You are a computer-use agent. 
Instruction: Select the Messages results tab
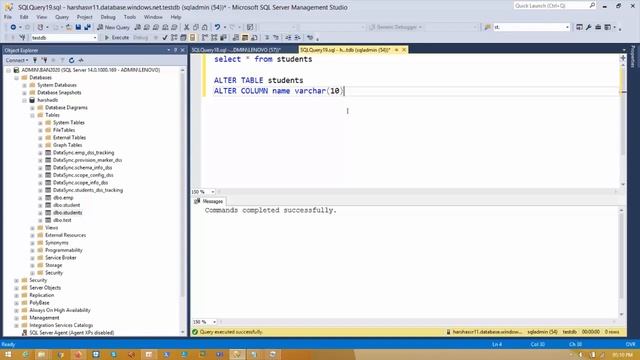209,201
